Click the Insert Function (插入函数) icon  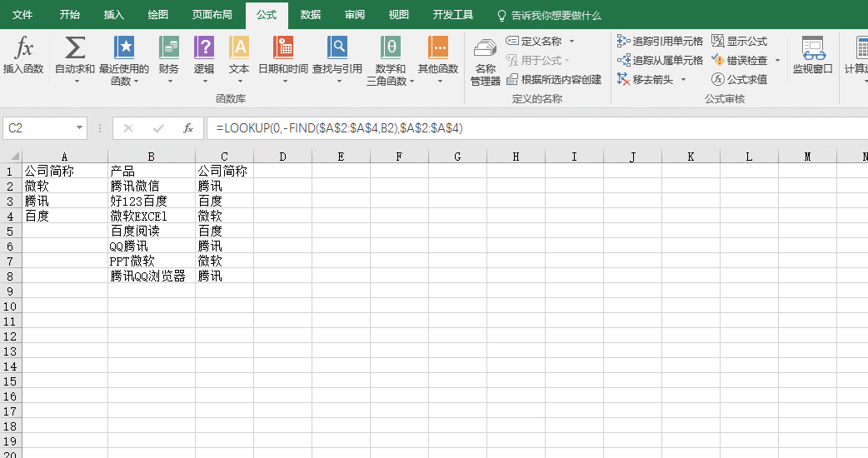point(23,50)
